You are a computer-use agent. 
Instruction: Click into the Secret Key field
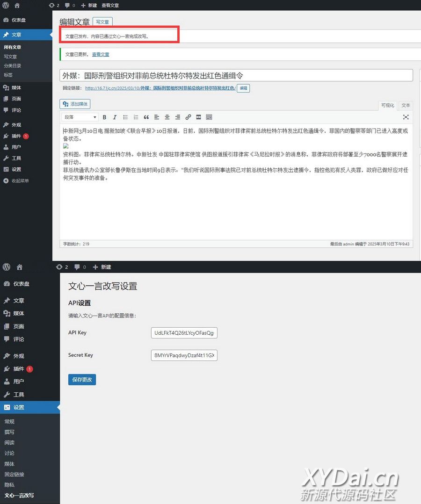click(x=184, y=355)
